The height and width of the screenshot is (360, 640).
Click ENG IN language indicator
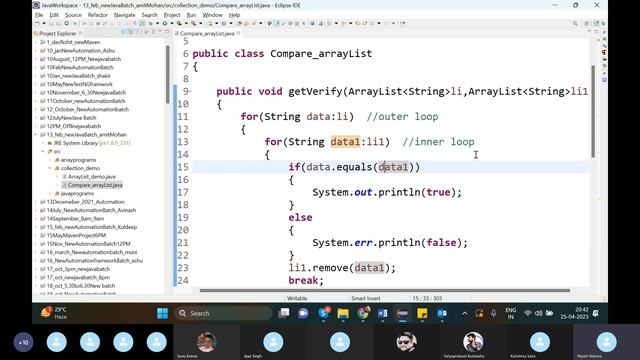click(511, 313)
